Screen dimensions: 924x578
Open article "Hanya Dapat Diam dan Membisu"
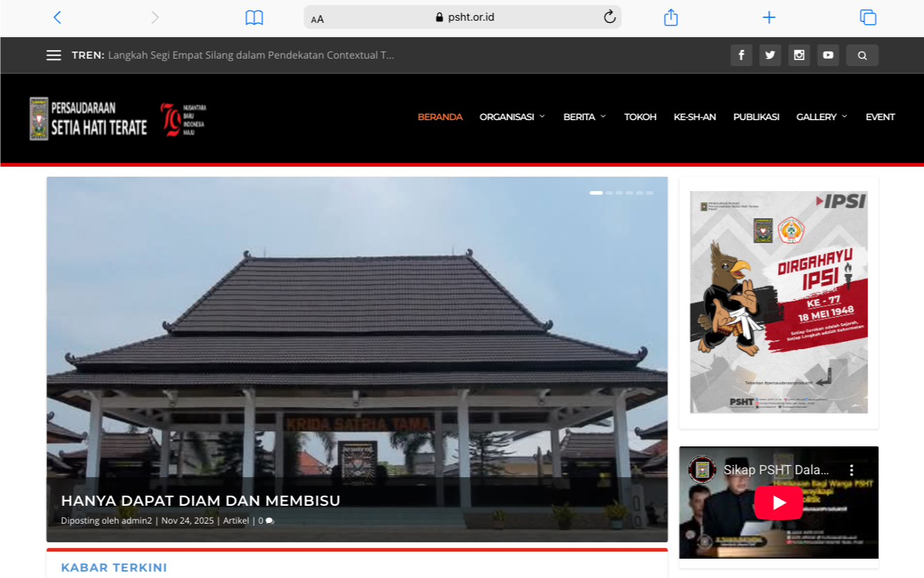pyautogui.click(x=200, y=501)
